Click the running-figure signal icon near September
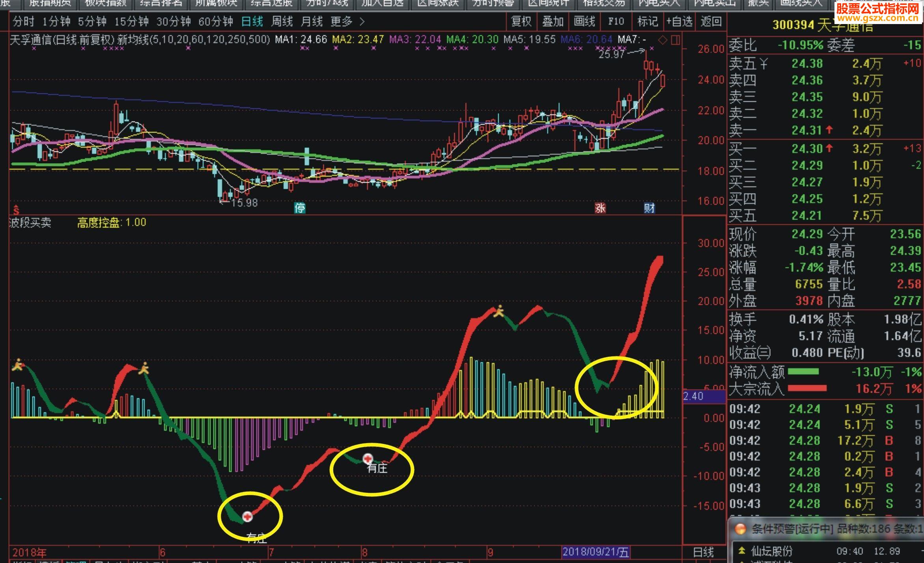 pos(499,311)
